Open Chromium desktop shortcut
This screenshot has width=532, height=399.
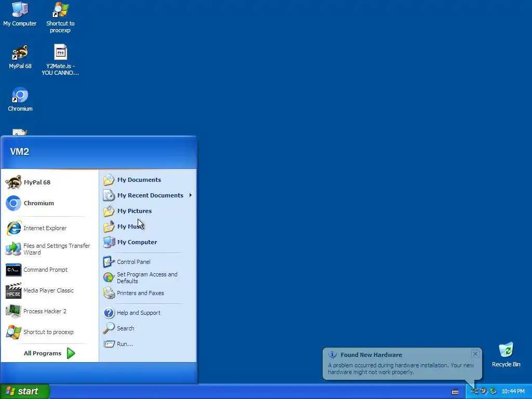20,99
